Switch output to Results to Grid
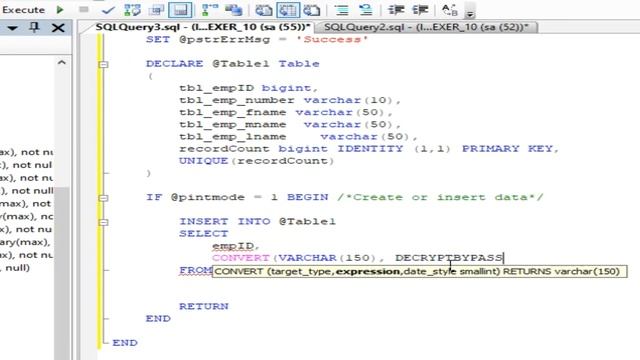The width and height of the screenshot is (640, 360). pos(288,10)
